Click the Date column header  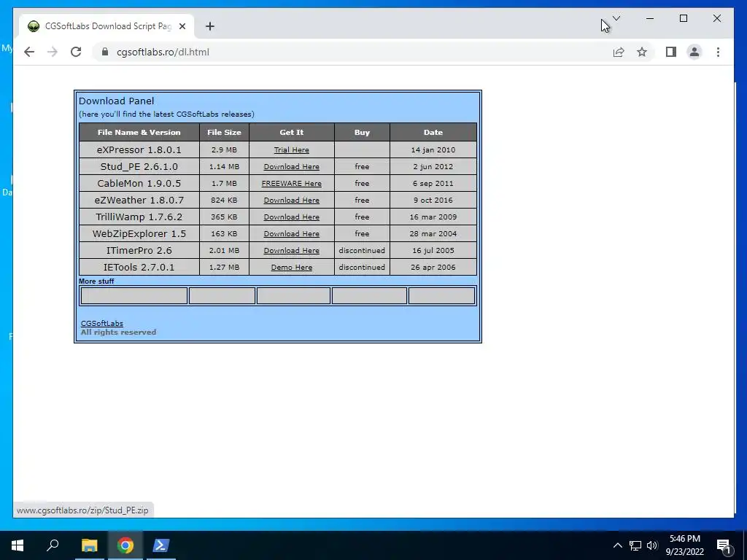[x=433, y=133]
